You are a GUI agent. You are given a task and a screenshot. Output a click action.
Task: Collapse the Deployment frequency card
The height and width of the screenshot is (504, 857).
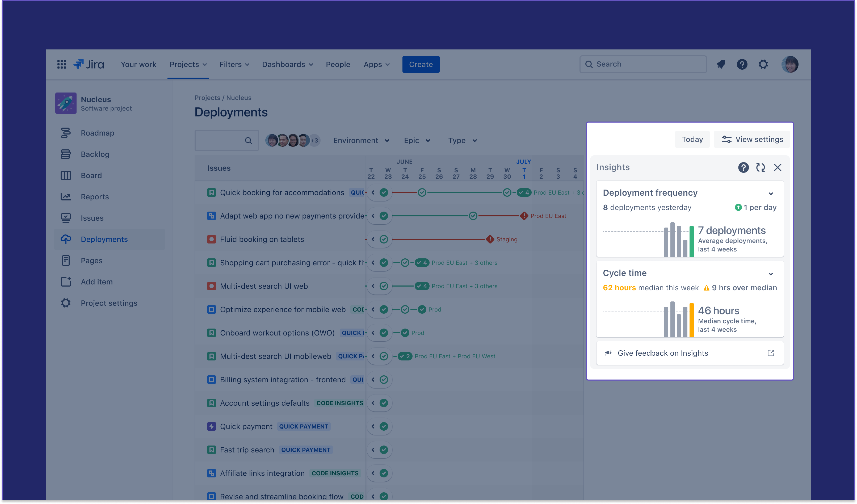771,194
